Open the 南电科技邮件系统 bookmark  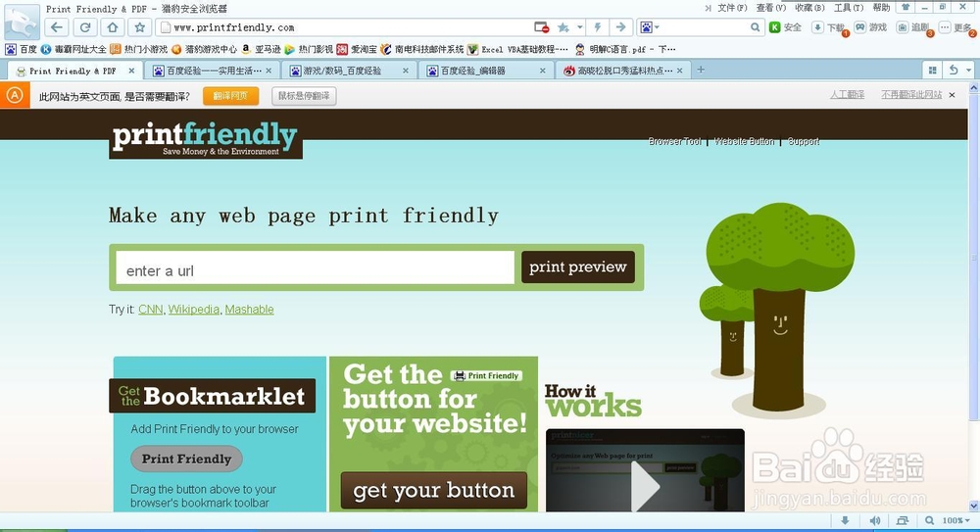422,49
